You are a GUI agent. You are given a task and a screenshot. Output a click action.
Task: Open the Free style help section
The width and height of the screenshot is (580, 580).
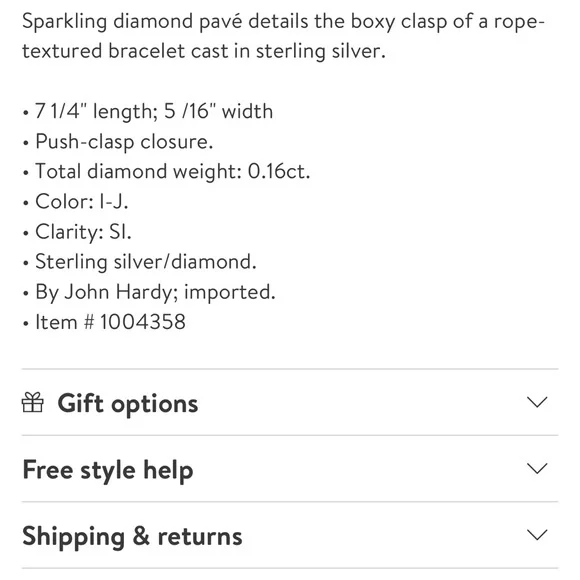click(x=290, y=469)
